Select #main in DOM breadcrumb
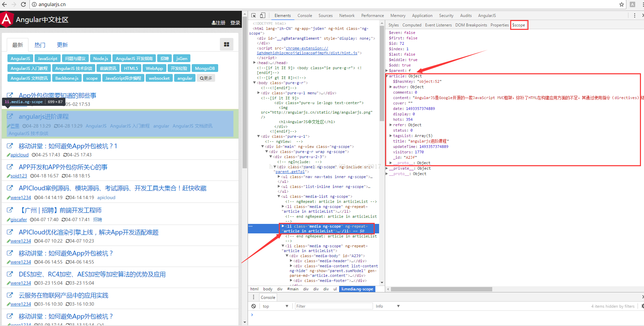 293,289
